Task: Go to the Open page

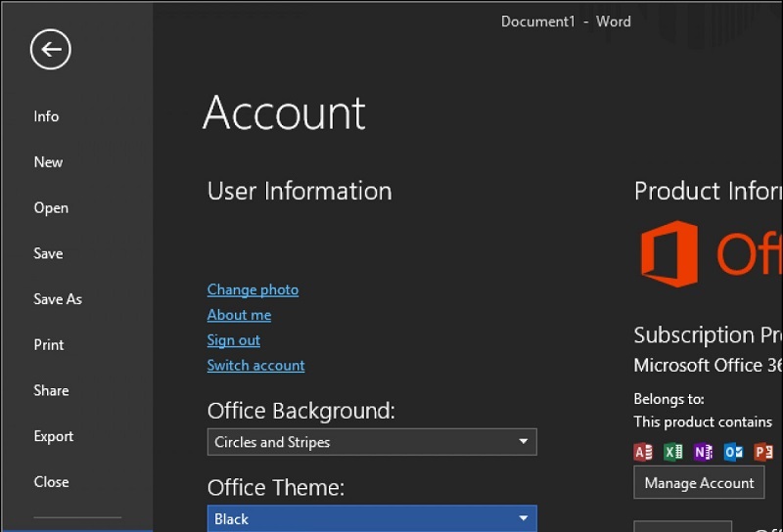Action: 51,207
